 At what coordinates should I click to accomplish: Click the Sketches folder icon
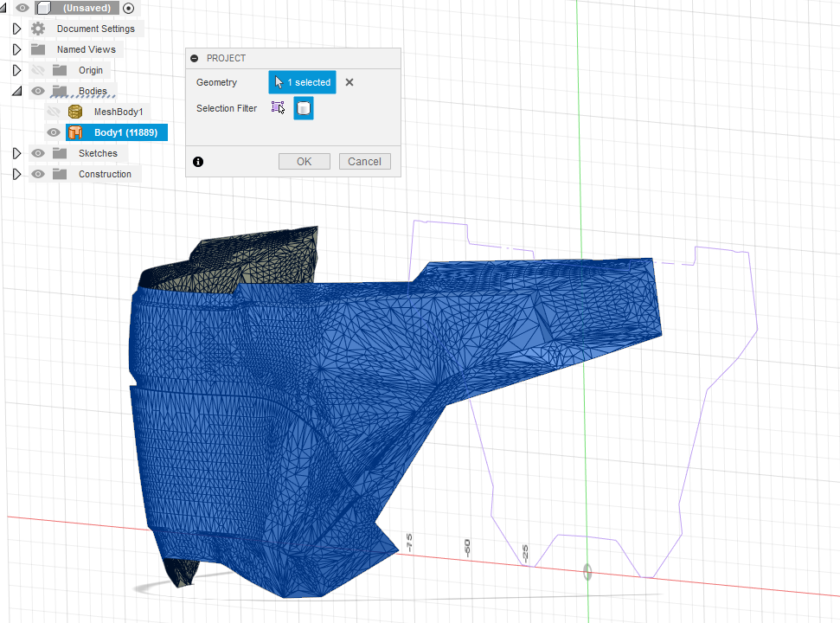tap(60, 153)
